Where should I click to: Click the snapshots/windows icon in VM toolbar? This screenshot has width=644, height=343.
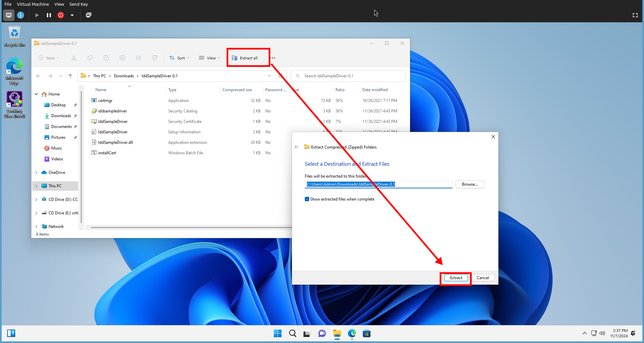[89, 15]
